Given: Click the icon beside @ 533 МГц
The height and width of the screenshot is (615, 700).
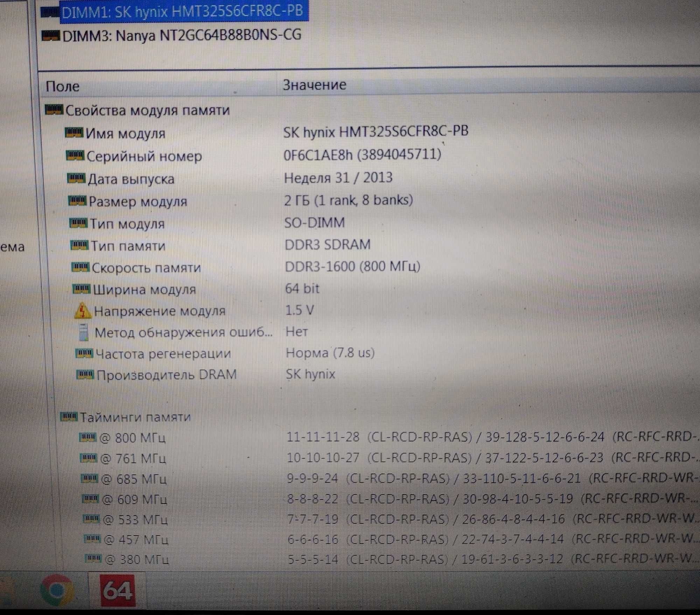Looking at the screenshot, I should tap(92, 519).
